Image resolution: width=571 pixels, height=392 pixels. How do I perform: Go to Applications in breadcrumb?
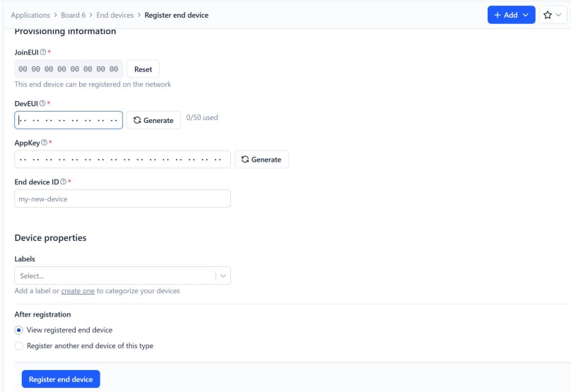30,15
